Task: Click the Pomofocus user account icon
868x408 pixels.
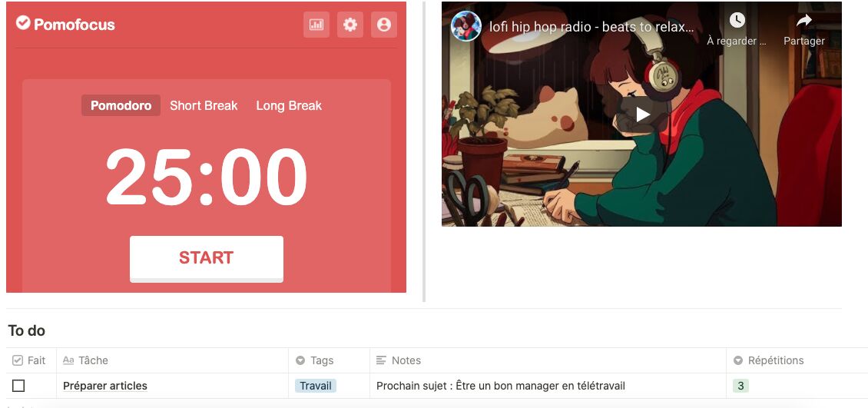Action: point(383,25)
